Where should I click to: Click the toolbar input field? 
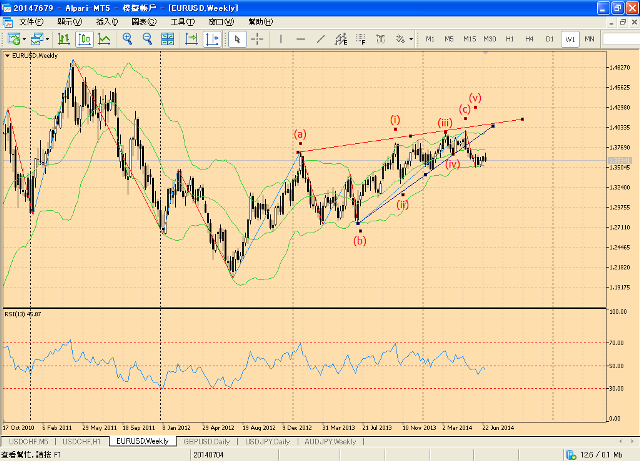point(621,39)
